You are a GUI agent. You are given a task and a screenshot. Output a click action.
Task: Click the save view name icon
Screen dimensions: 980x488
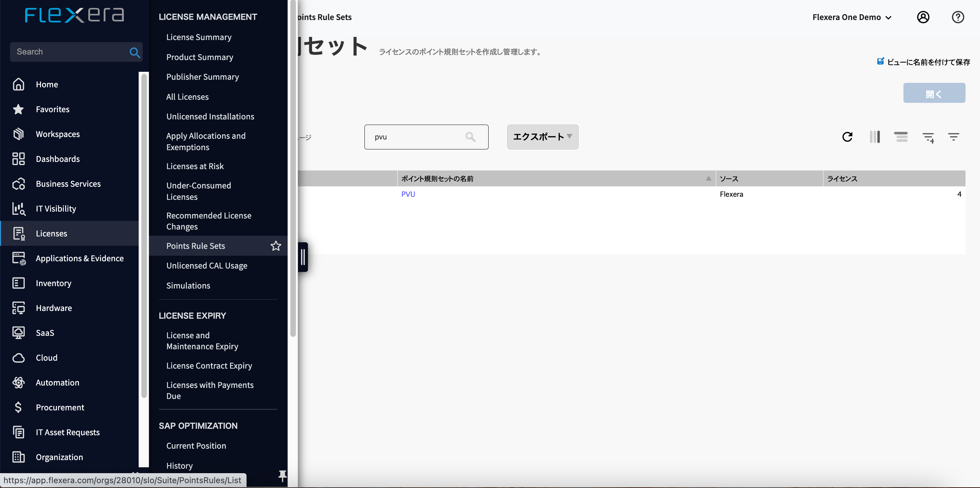(880, 61)
